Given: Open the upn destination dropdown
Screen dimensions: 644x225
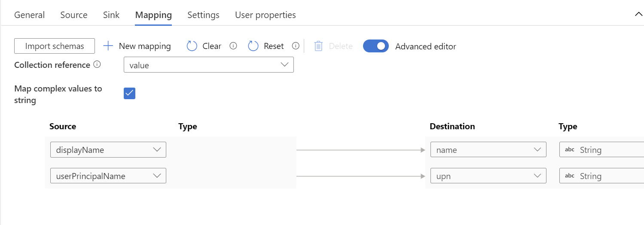Looking at the screenshot, I should pyautogui.click(x=488, y=176).
